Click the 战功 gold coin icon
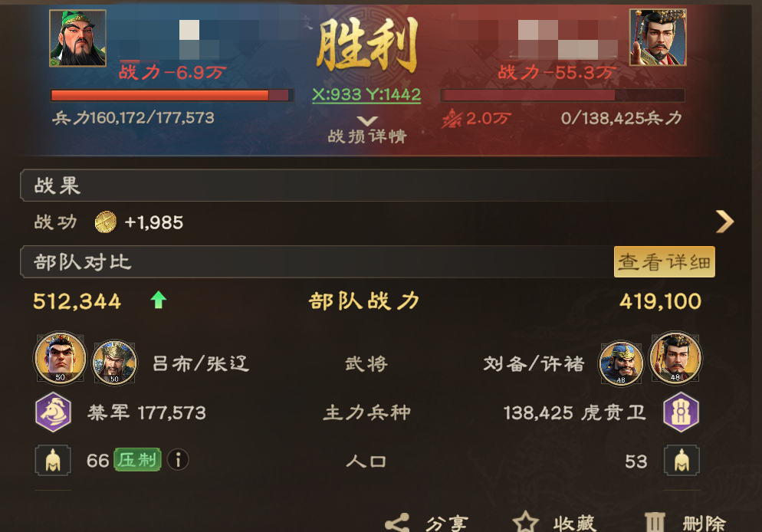This screenshot has width=762, height=532. coord(106,222)
